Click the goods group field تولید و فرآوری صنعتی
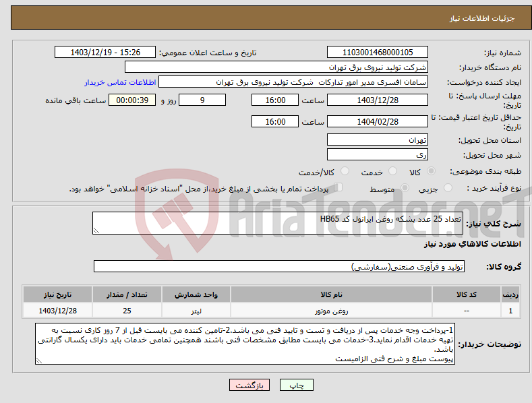Image resolution: width=532 pixels, height=403 pixels. [x=279, y=267]
